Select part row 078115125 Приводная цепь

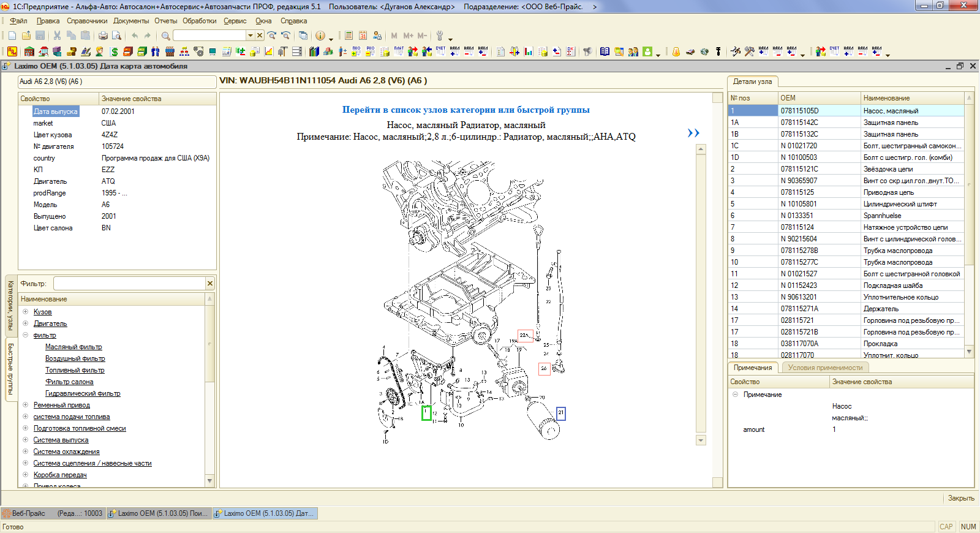[x=846, y=192]
